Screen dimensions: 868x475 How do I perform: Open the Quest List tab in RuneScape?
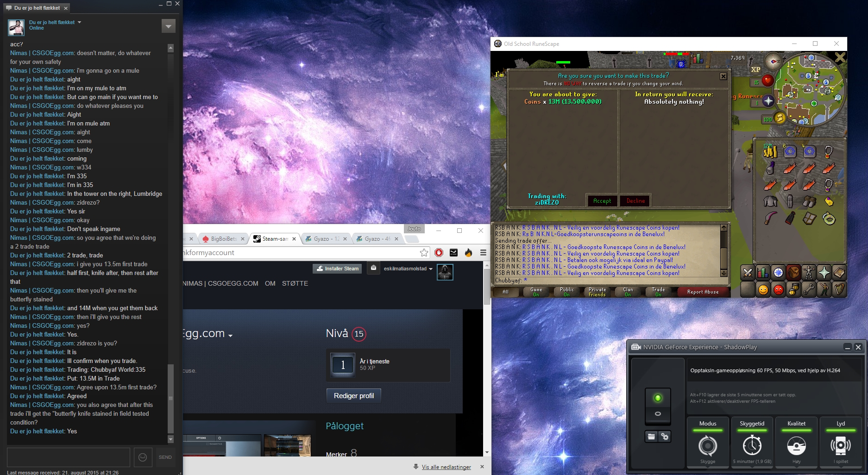(x=778, y=273)
